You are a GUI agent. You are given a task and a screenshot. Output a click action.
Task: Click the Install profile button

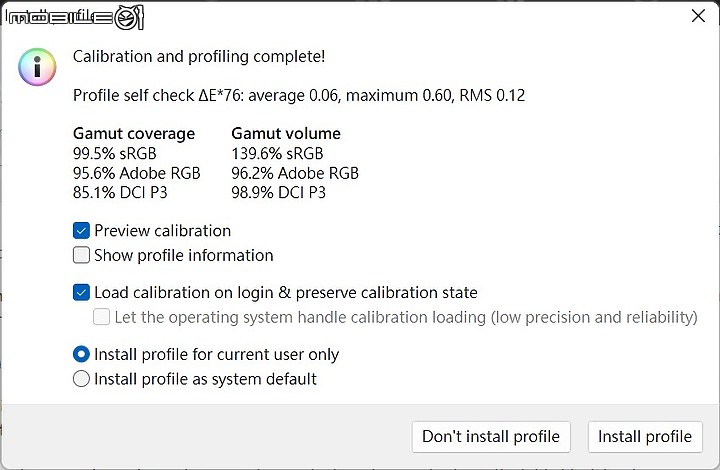(x=645, y=436)
